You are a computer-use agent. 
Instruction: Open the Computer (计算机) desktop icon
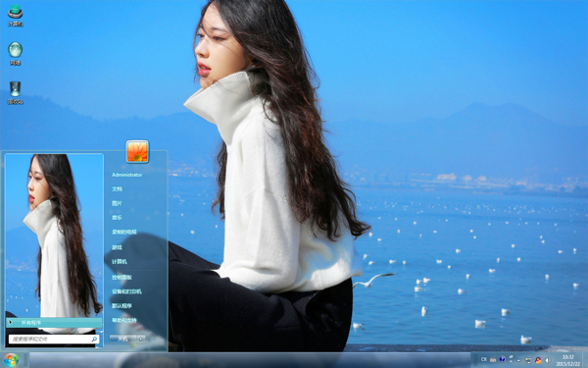(x=15, y=16)
